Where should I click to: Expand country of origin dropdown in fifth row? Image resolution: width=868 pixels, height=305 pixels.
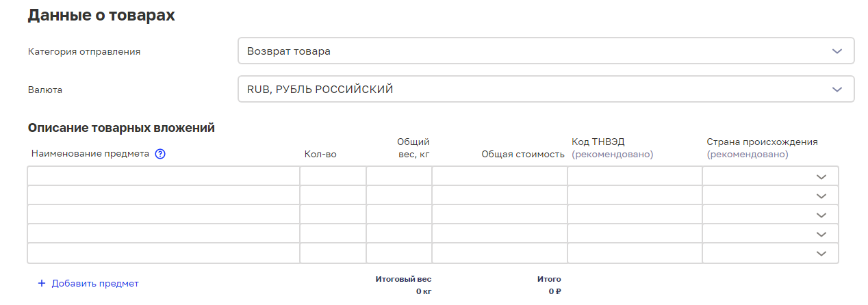pyautogui.click(x=770, y=253)
